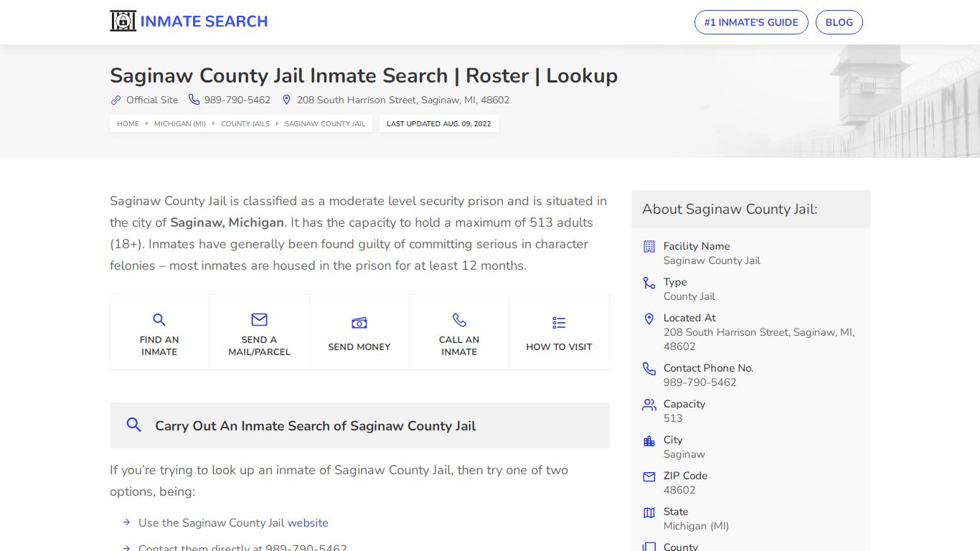Click the phone icon in header
This screenshot has width=980, height=551.
[194, 100]
